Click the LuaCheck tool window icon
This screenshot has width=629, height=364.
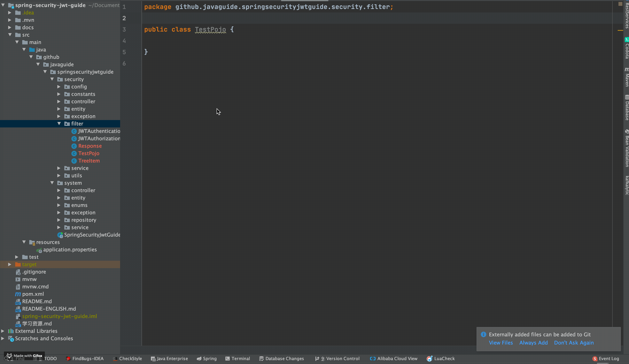coord(429,359)
